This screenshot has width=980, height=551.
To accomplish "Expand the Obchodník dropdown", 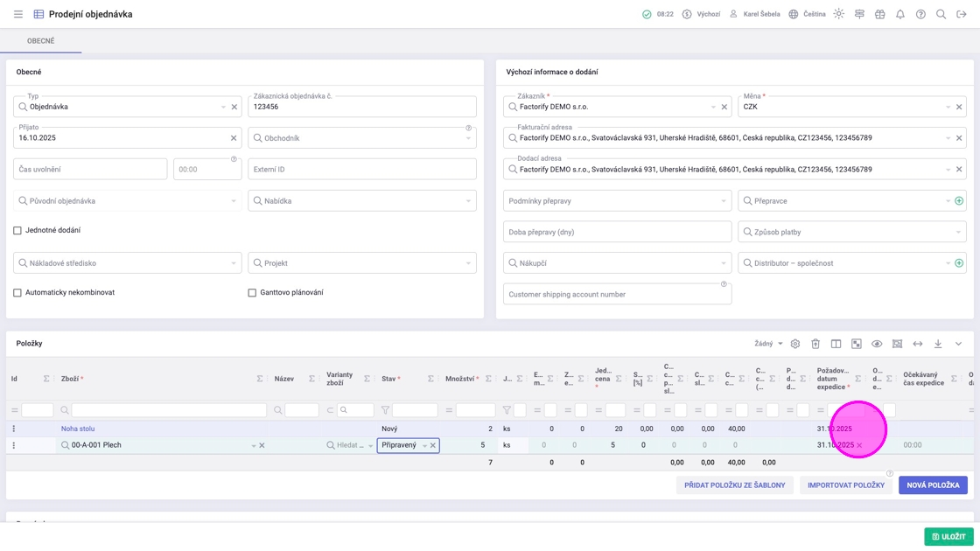I will (362, 138).
